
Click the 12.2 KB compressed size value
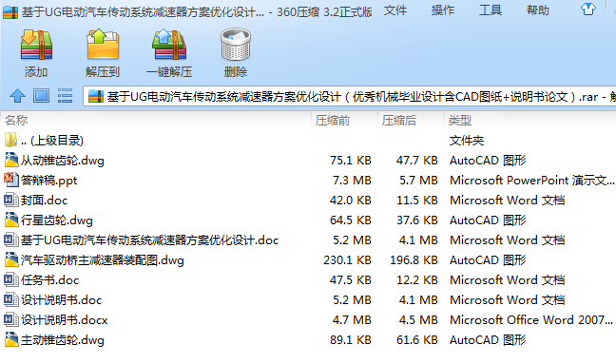click(416, 280)
